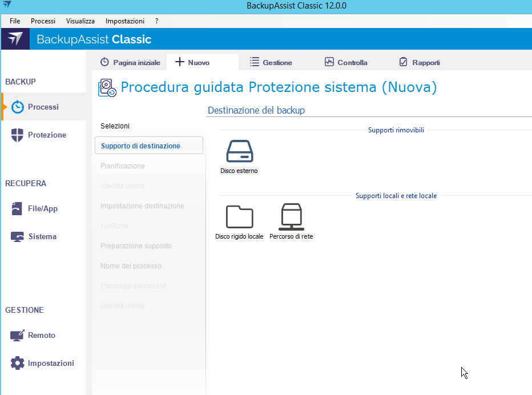Select Percorso di rete network icon

tap(291, 217)
